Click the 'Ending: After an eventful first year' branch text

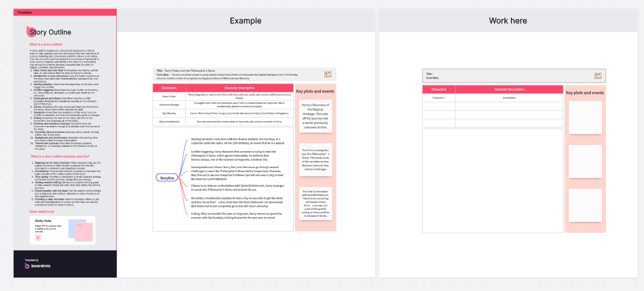point(237,215)
